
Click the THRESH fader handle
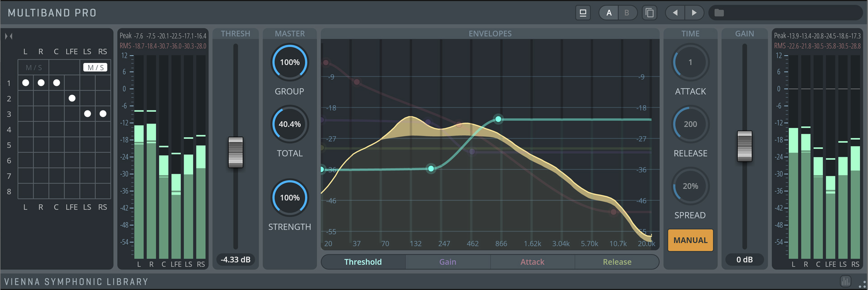coord(236,152)
